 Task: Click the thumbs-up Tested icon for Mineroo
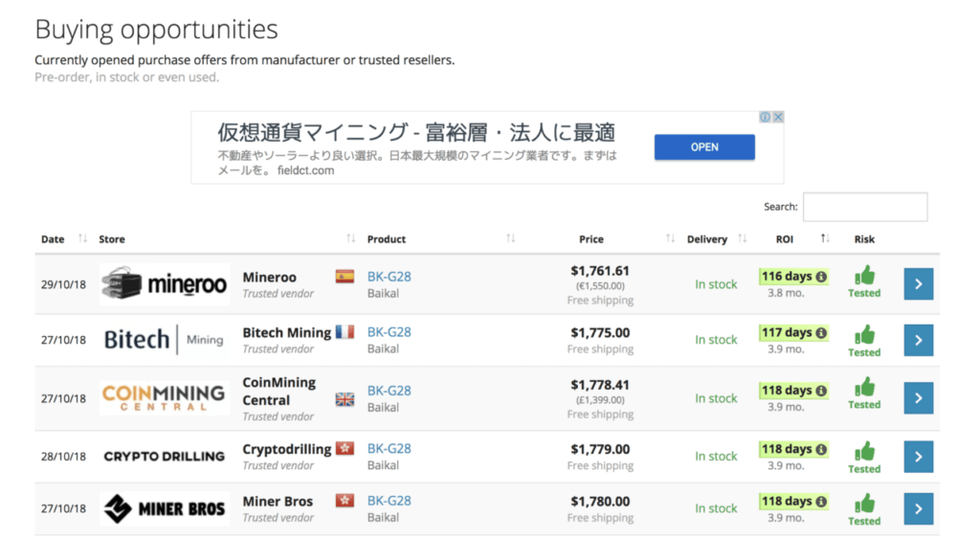[x=864, y=275]
